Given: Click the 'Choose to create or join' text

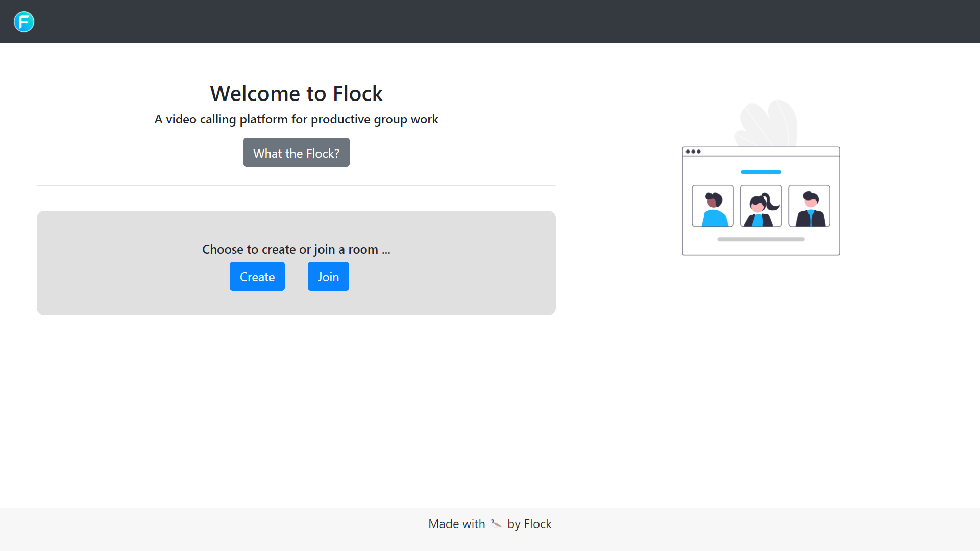Looking at the screenshot, I should 296,249.
